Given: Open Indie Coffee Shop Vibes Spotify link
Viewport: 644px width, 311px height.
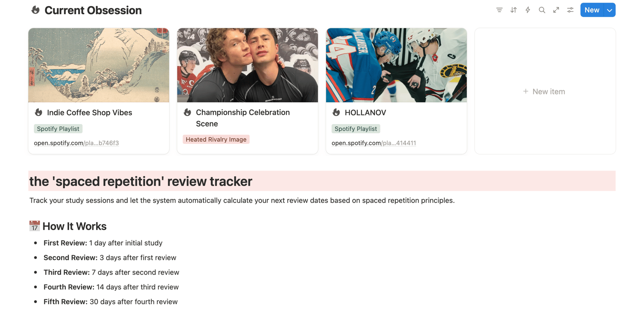Looking at the screenshot, I should point(76,143).
